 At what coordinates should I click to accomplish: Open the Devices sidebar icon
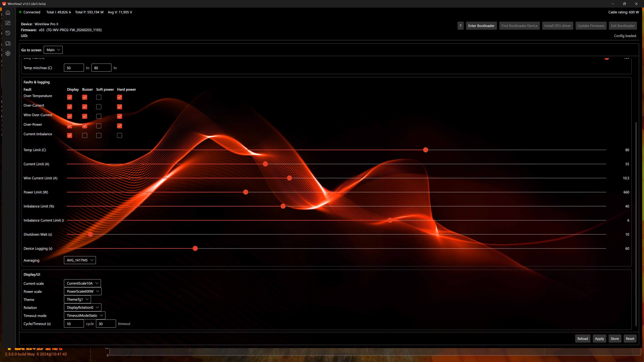[x=8, y=43]
